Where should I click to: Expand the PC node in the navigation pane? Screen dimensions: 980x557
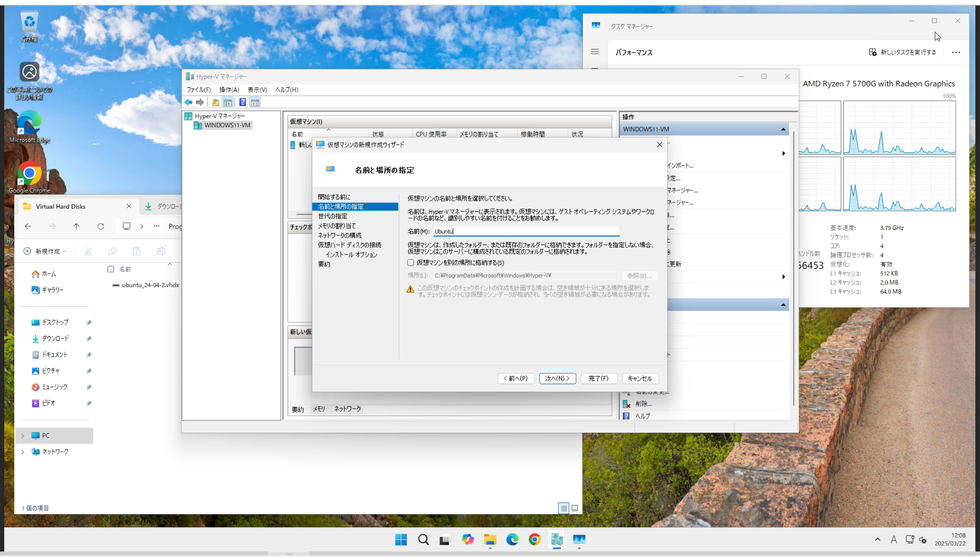23,436
